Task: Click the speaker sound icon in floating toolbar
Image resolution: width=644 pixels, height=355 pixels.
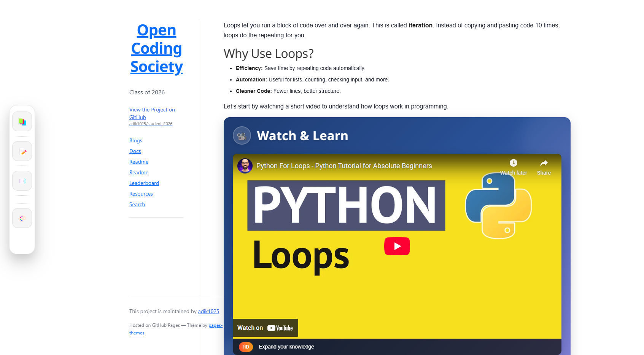Action: coord(22,181)
